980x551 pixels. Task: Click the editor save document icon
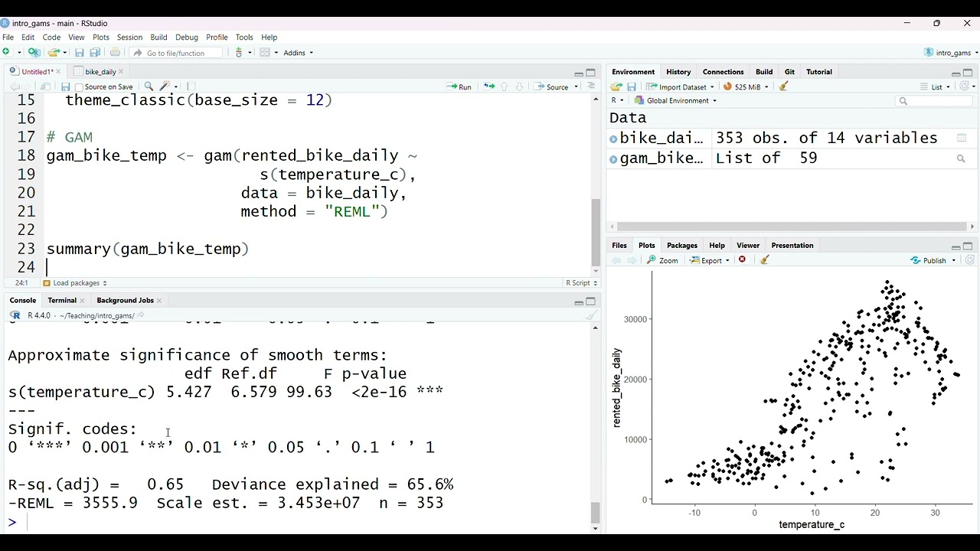[x=65, y=87]
